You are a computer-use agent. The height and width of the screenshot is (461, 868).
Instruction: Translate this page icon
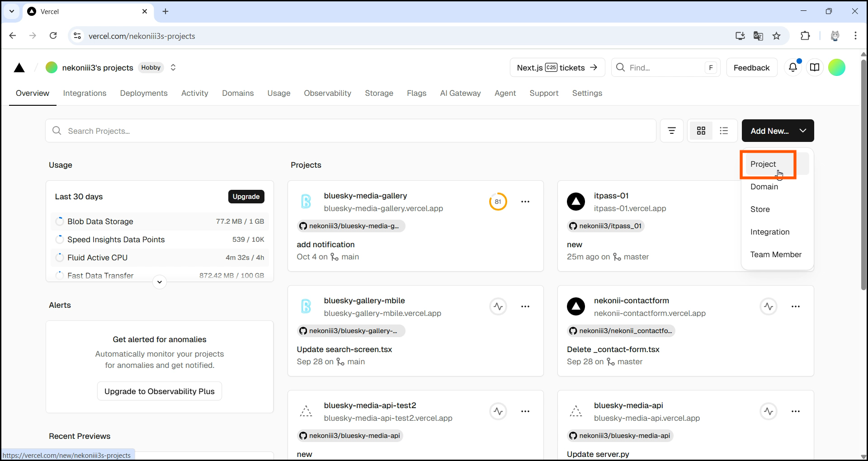click(758, 36)
